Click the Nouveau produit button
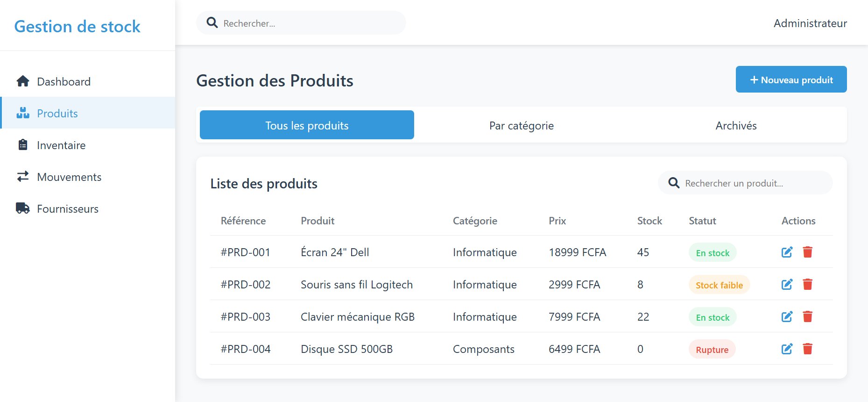 click(x=791, y=79)
